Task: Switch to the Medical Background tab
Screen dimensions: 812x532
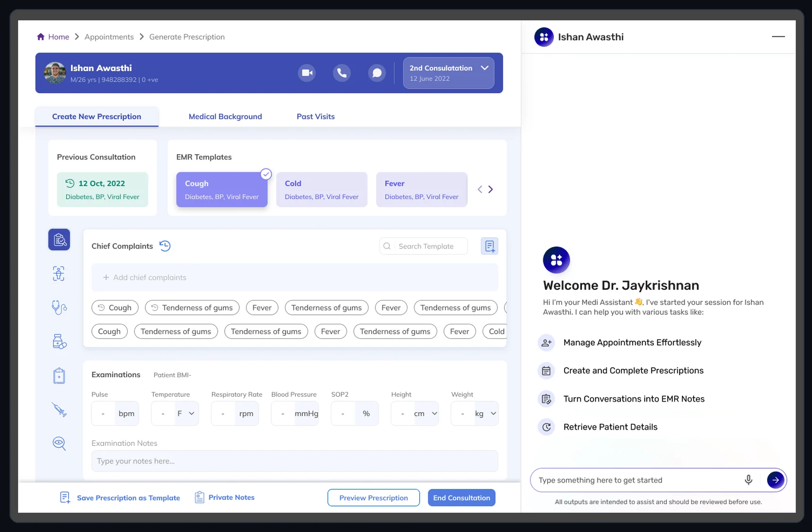Action: tap(225, 116)
